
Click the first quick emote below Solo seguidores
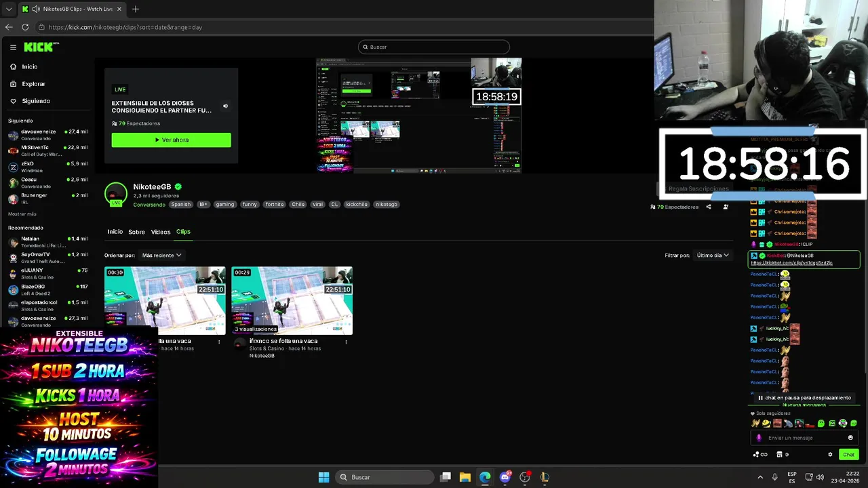click(x=755, y=424)
